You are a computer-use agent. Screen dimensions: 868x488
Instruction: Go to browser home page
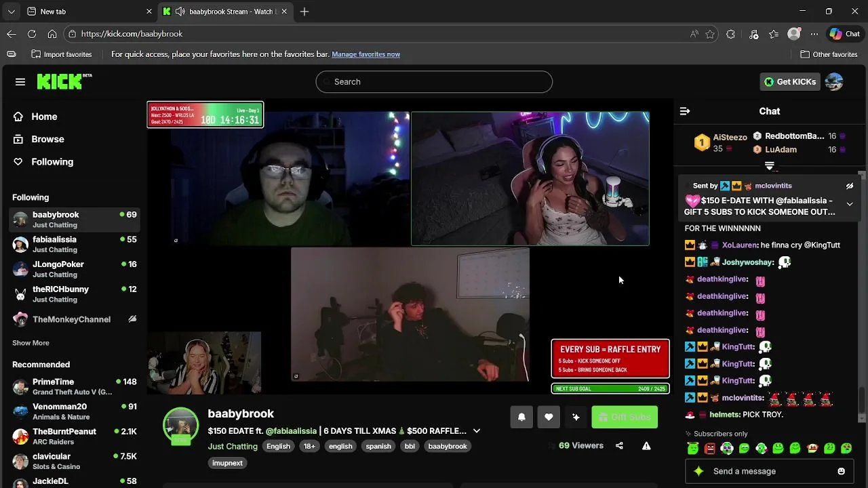click(x=52, y=34)
